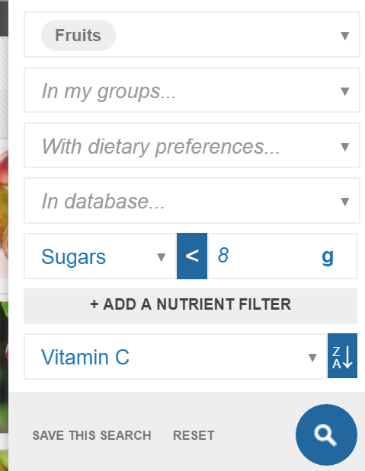Click the blue magnifier search button
365x471 pixels.
[x=326, y=435]
